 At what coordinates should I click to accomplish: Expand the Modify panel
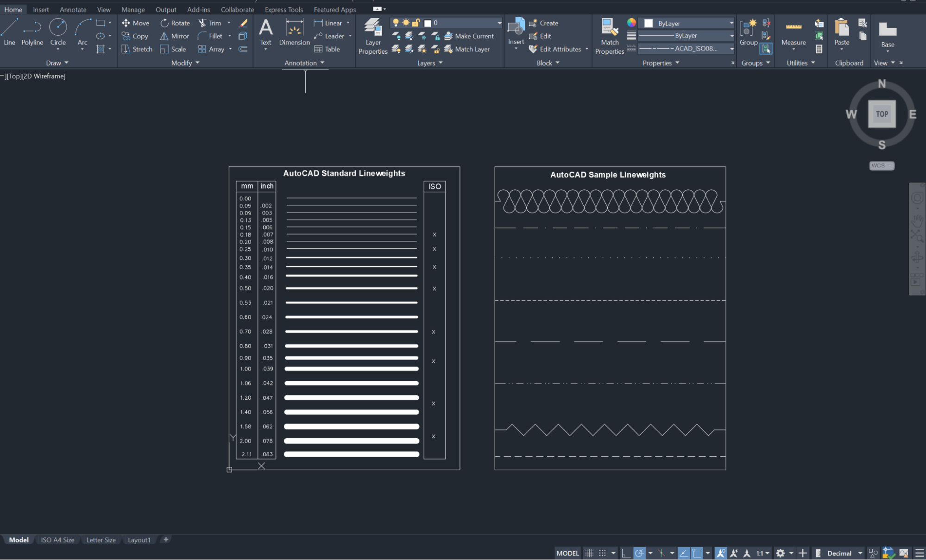point(185,63)
